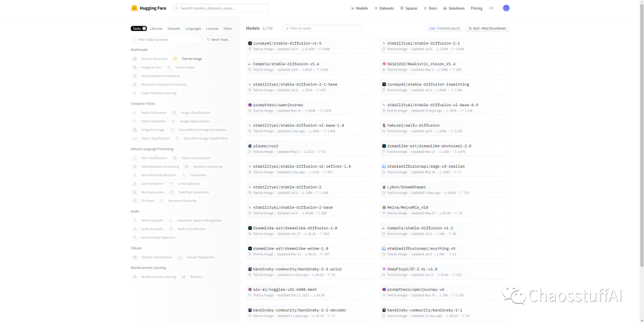This screenshot has width=644, height=323.
Task: Toggle the Summarization task filter
Action: [148, 184]
